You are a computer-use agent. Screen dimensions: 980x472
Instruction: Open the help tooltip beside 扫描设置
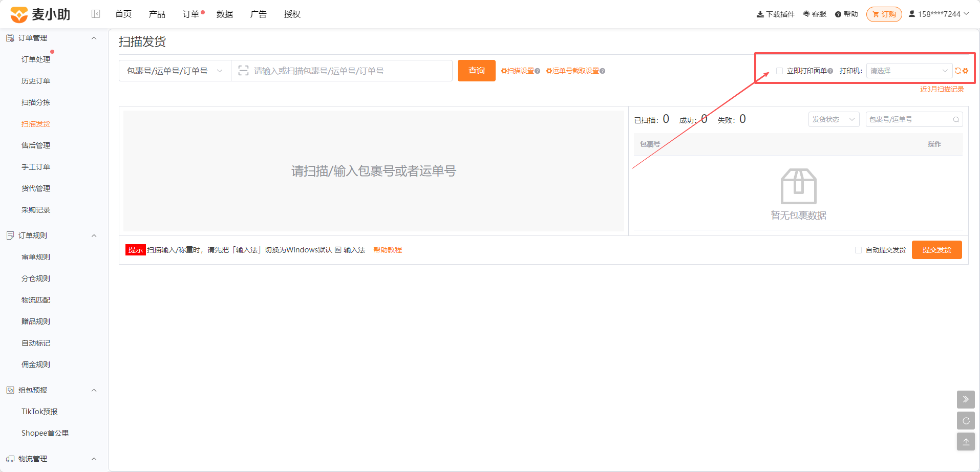[x=537, y=71]
